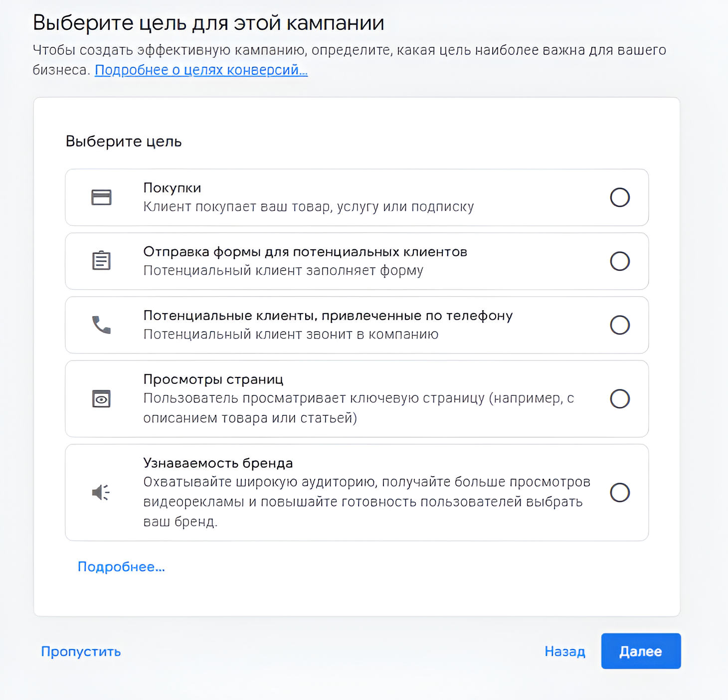Select the Просмотры страниц radio button
Image resolution: width=728 pixels, height=700 pixels.
pos(620,399)
